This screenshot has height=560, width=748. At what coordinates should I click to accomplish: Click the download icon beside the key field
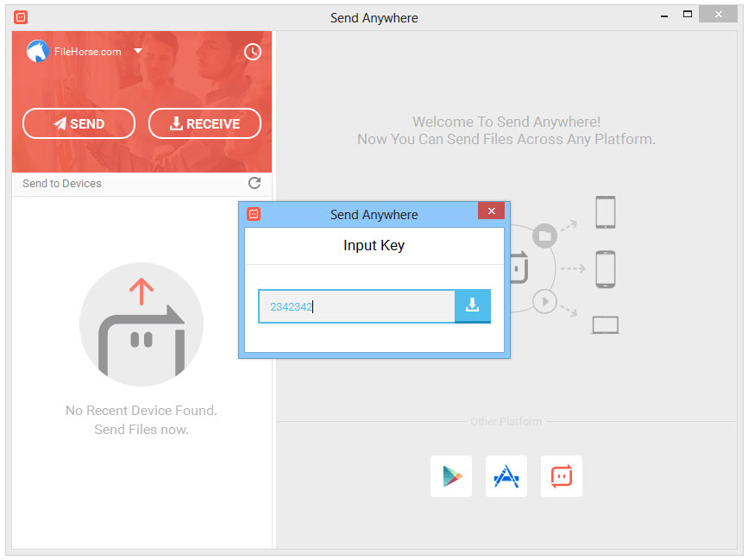pos(472,305)
